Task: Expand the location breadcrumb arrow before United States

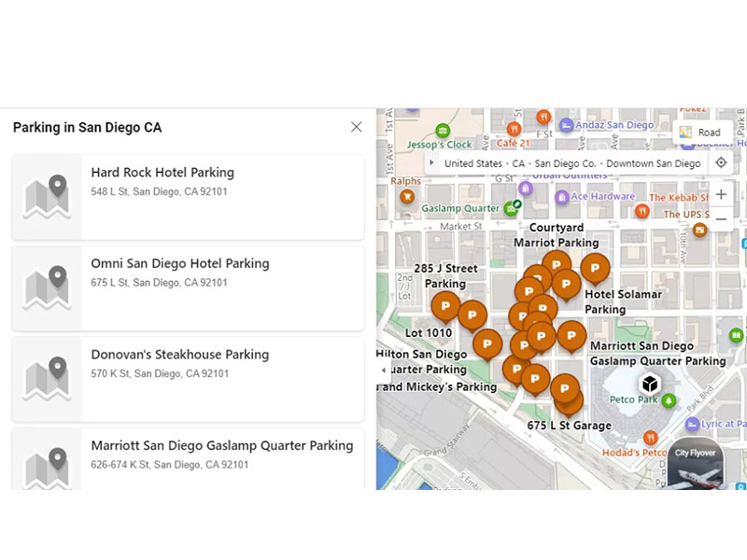Action: click(431, 162)
